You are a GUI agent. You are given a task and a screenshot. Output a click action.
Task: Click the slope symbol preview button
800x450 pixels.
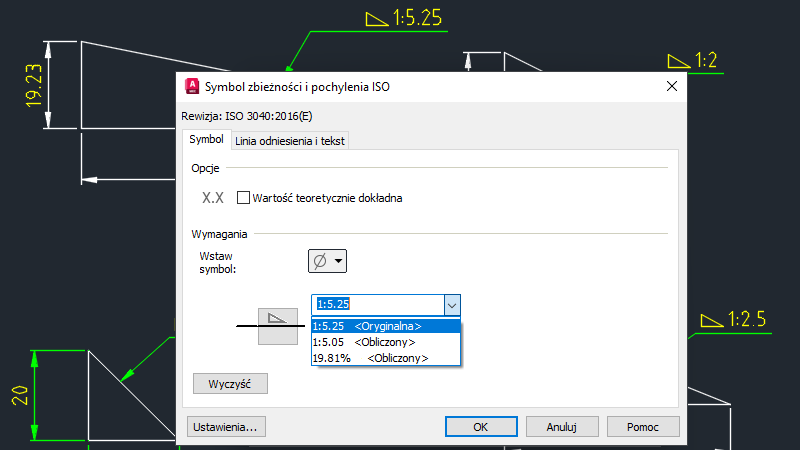pyautogui.click(x=278, y=317)
